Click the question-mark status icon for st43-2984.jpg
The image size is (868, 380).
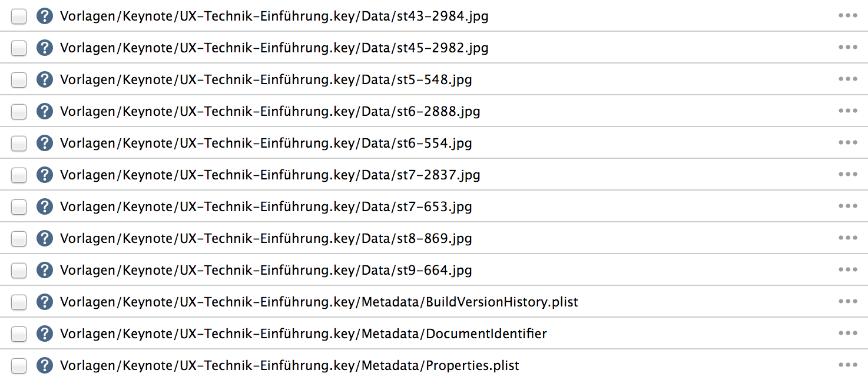click(x=45, y=16)
